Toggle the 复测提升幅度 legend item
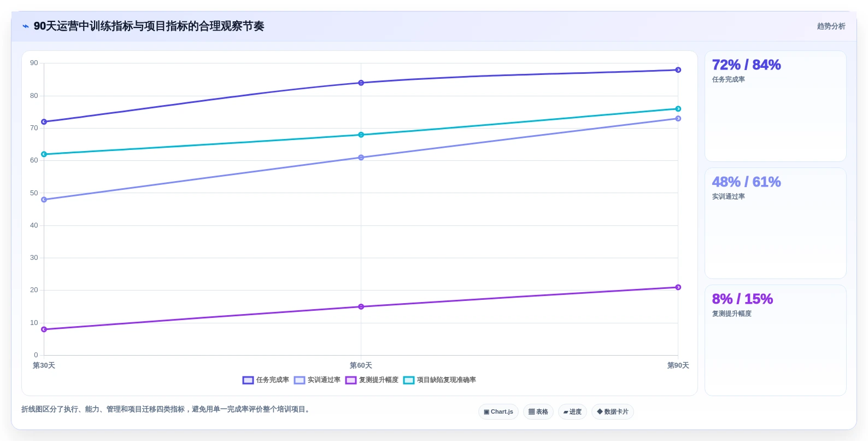This screenshot has width=868, height=441. coord(372,380)
